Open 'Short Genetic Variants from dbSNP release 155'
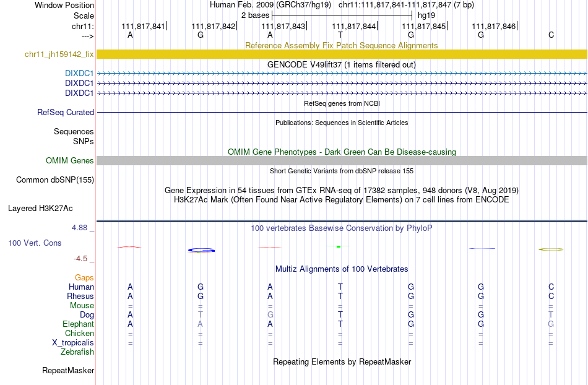The image size is (588, 385). (x=342, y=171)
